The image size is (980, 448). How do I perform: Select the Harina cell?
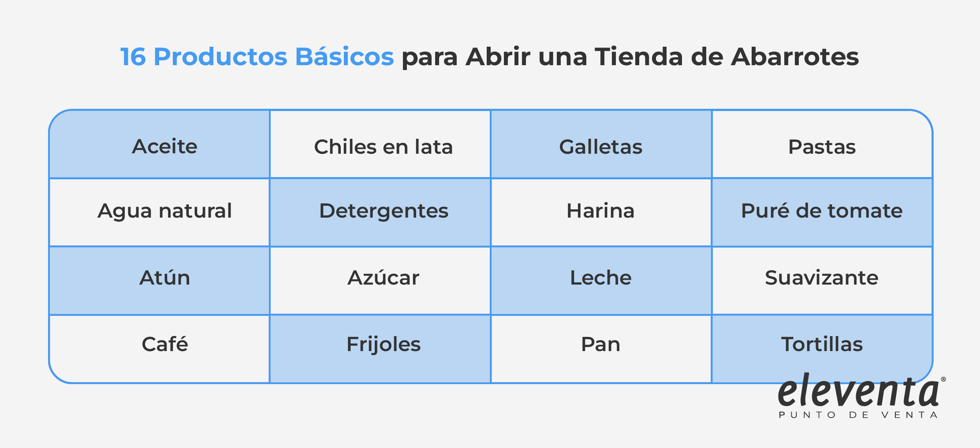[x=600, y=211]
